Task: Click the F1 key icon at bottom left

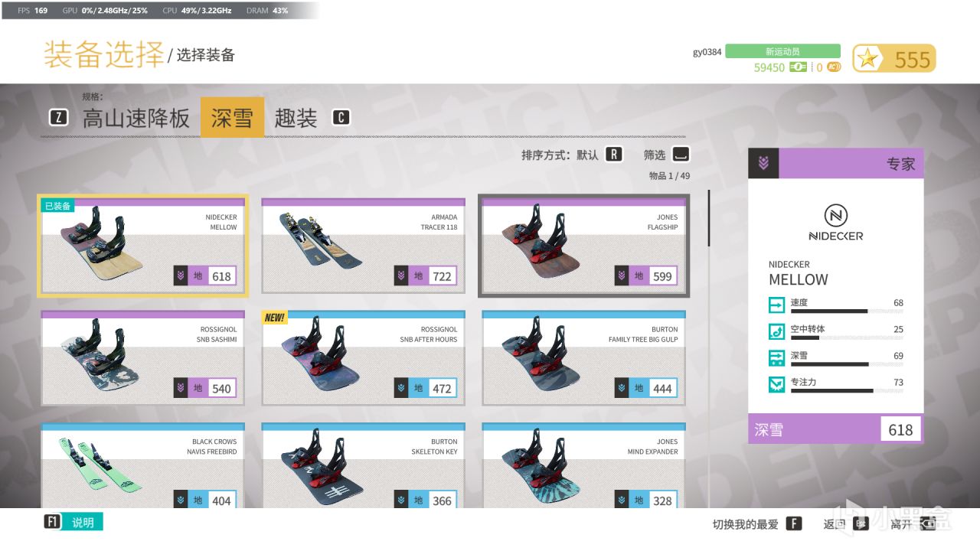Action: point(53,522)
